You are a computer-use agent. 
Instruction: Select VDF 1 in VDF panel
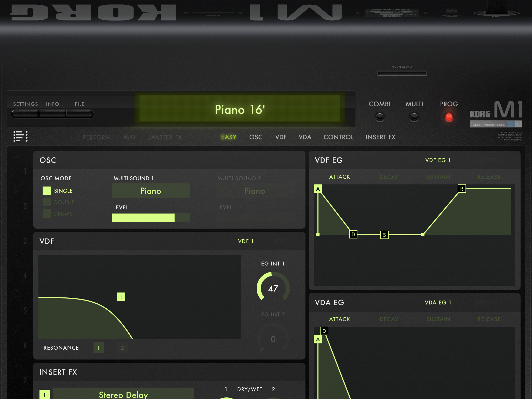coord(246,241)
